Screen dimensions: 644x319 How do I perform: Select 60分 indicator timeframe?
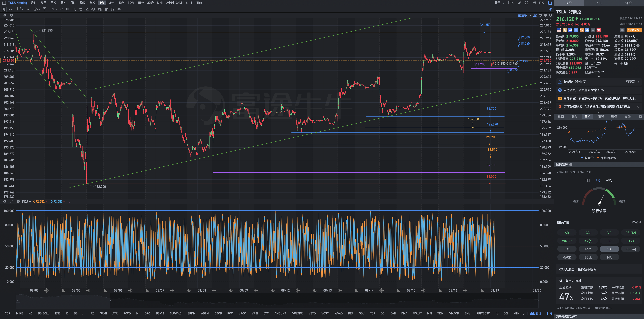[x=609, y=180]
